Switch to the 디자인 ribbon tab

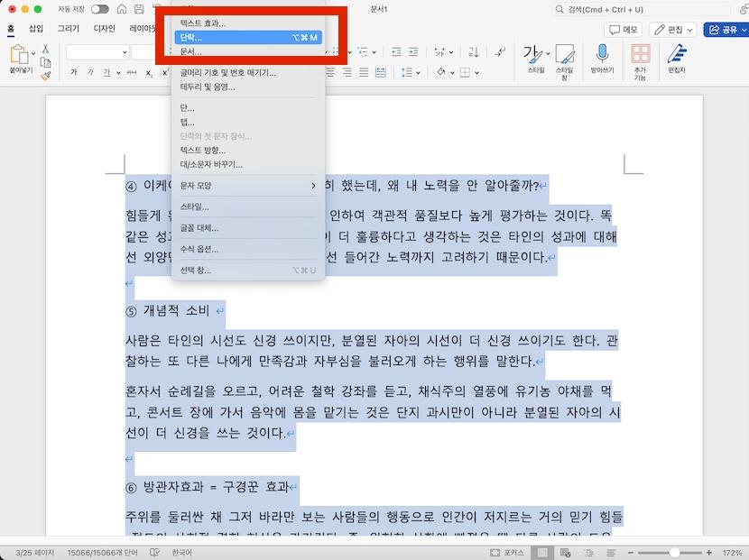(x=104, y=29)
